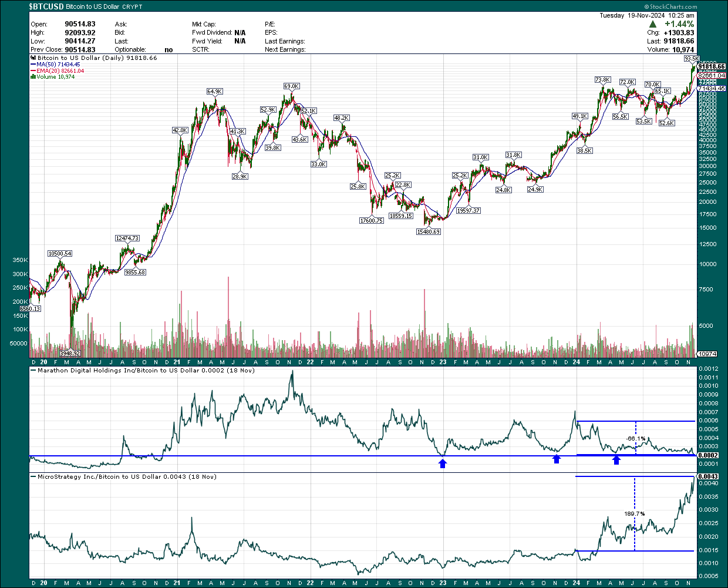The image size is (728, 588).
Task: Select the blue MA(50) line swatch in legend
Action: point(34,64)
